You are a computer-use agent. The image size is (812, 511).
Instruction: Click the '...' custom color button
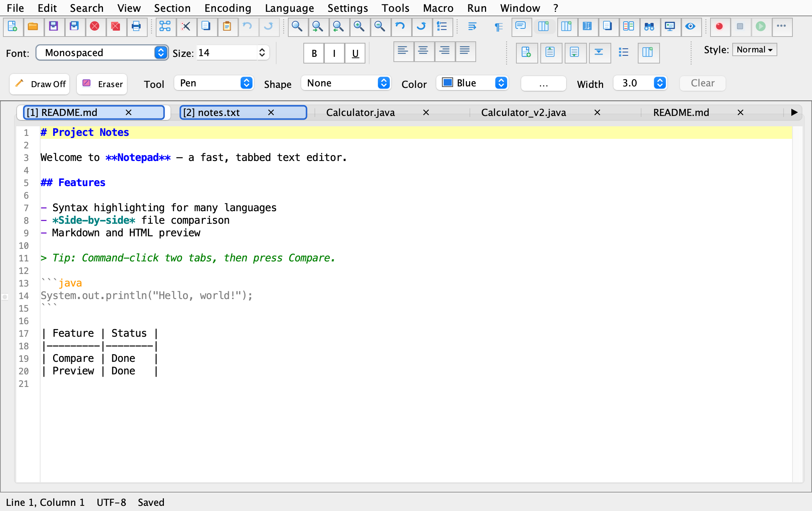coord(543,83)
